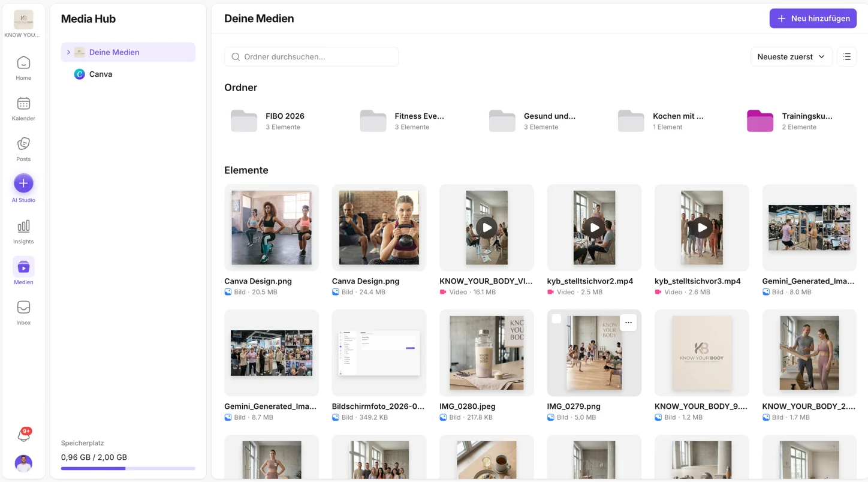Open the IMG_0280.jpeg thumbnail
This screenshot has width=868, height=482.
[487, 353]
